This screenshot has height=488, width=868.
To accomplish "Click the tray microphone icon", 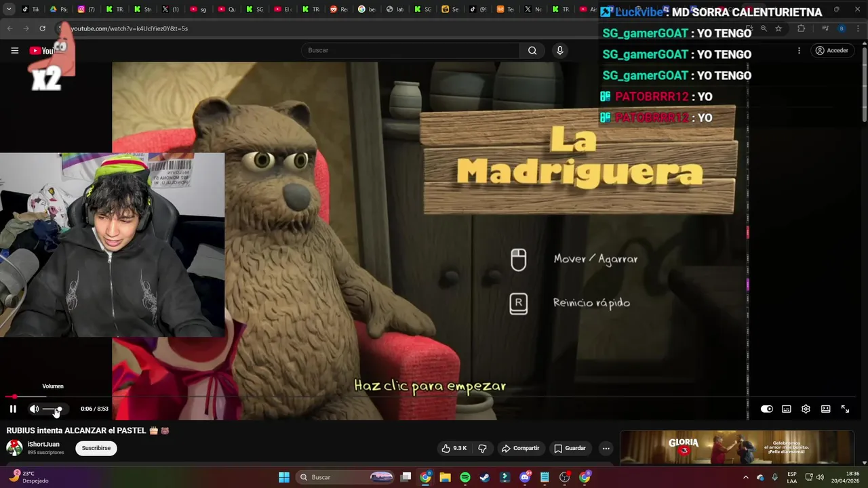I will 774,477.
